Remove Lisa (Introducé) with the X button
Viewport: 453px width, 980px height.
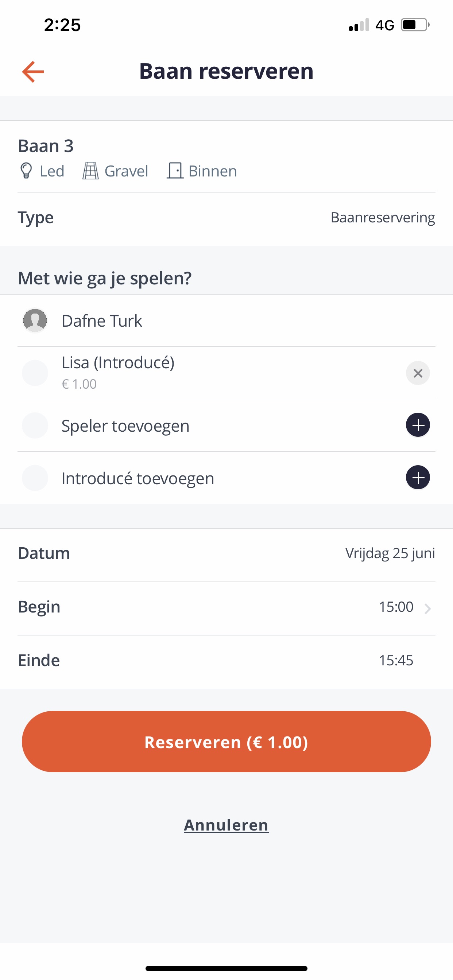(418, 373)
